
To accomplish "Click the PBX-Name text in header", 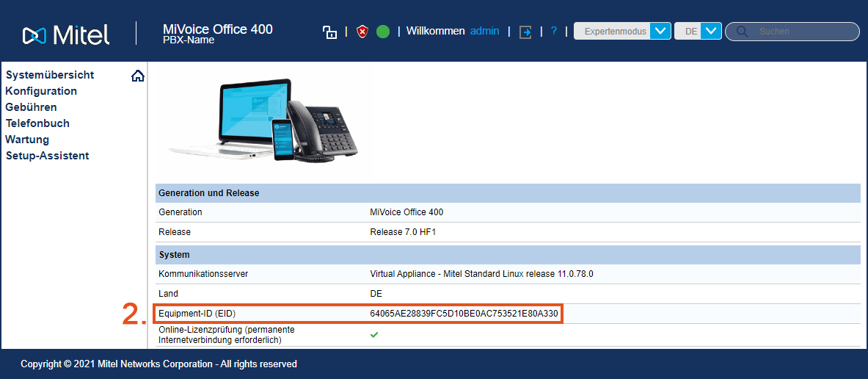I will [189, 40].
